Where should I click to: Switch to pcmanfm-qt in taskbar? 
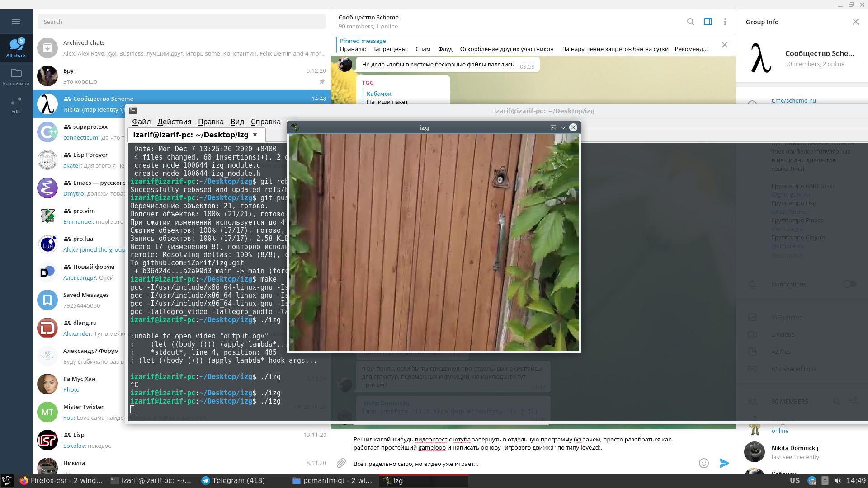pos(333,480)
